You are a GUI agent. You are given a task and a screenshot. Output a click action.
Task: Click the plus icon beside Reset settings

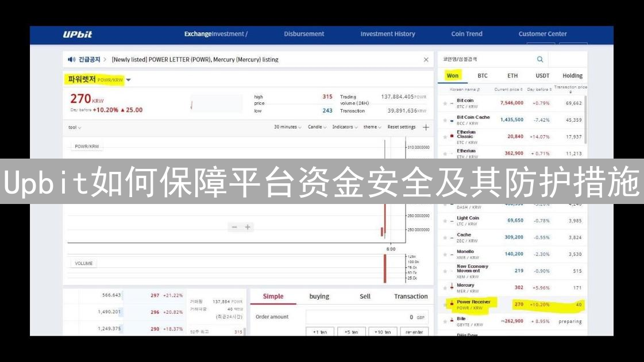click(x=426, y=128)
